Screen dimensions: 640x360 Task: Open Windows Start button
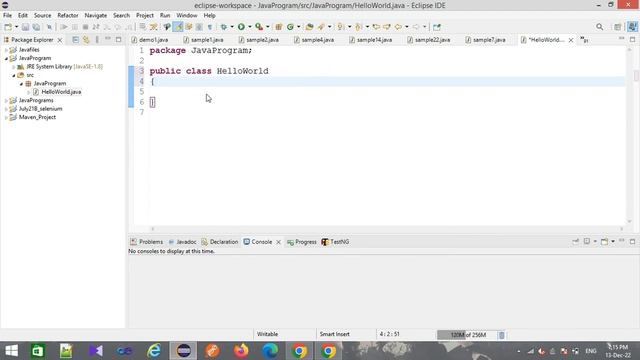pos(11,351)
